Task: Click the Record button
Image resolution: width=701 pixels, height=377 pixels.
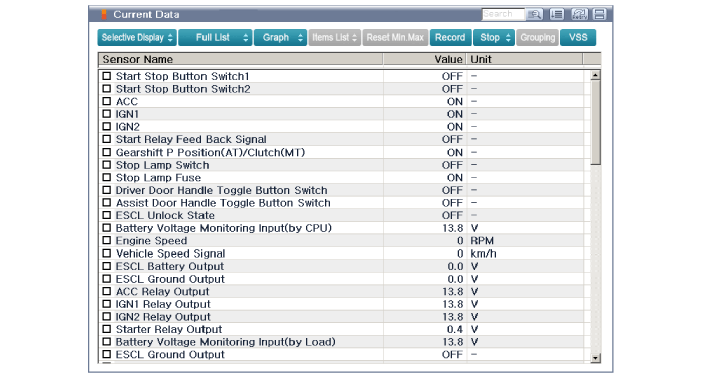Action: [x=450, y=38]
